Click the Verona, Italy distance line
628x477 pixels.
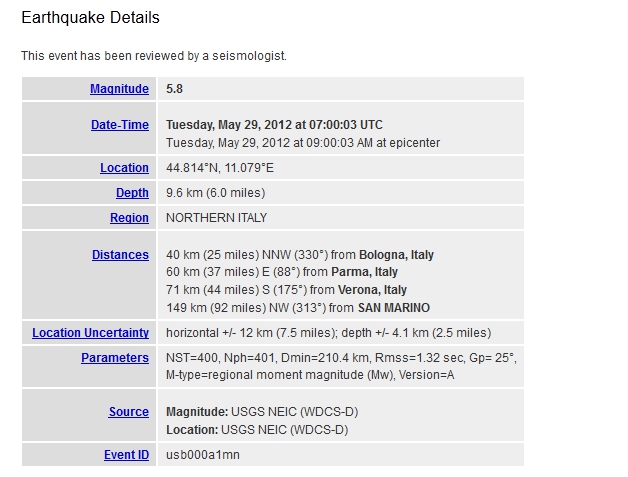tap(286, 290)
